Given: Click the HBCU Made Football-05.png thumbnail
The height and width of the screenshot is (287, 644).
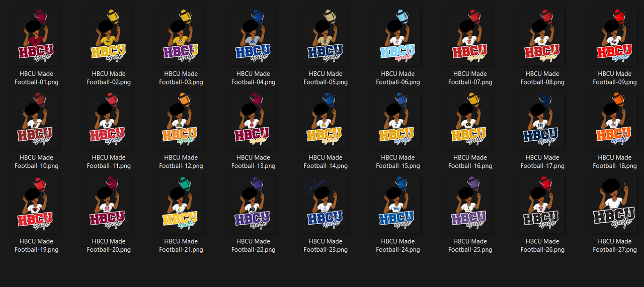Looking at the screenshot, I should 326,36.
